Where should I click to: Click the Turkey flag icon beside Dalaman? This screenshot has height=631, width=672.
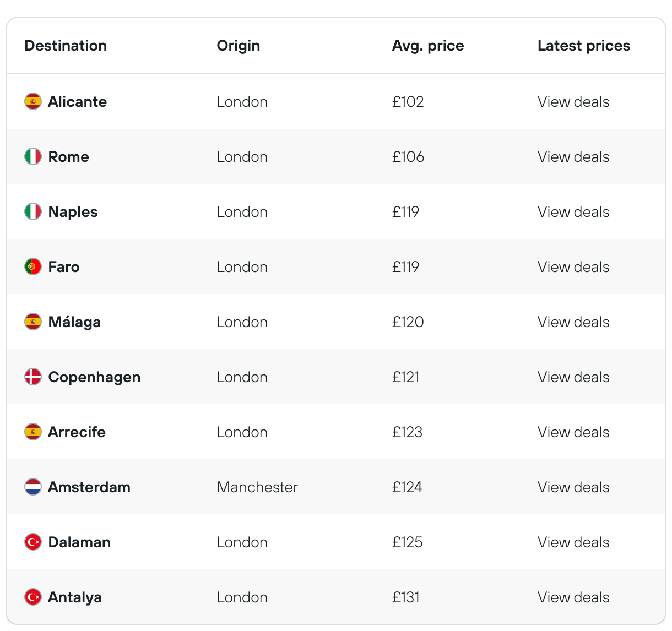(33, 542)
